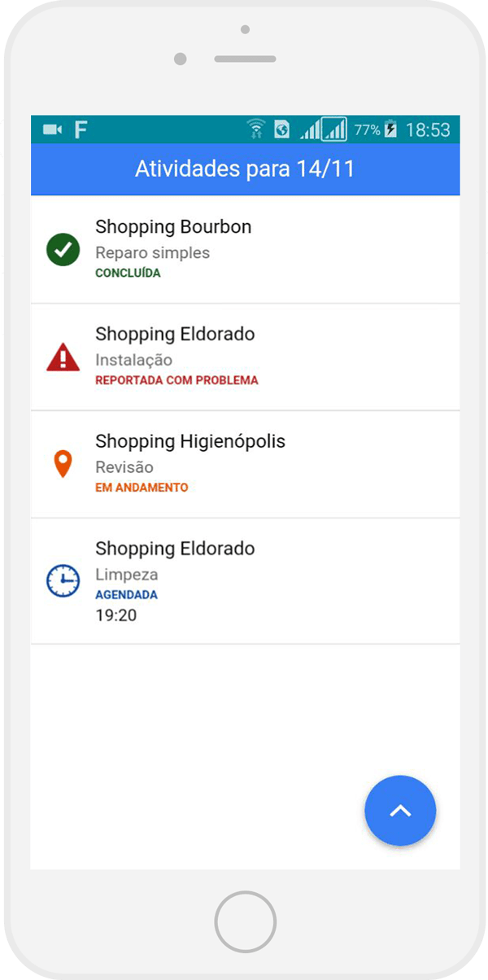Tap the F notification letter in the status bar
The width and height of the screenshot is (488, 980).
click(x=79, y=129)
